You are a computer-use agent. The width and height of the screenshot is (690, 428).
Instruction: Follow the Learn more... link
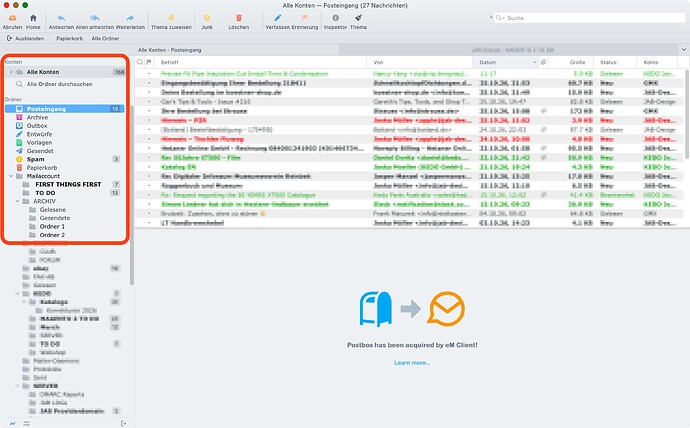412,363
